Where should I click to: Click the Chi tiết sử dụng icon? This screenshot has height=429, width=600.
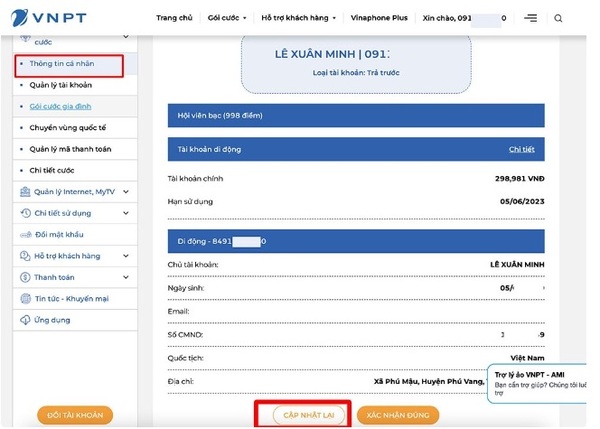[x=24, y=213]
